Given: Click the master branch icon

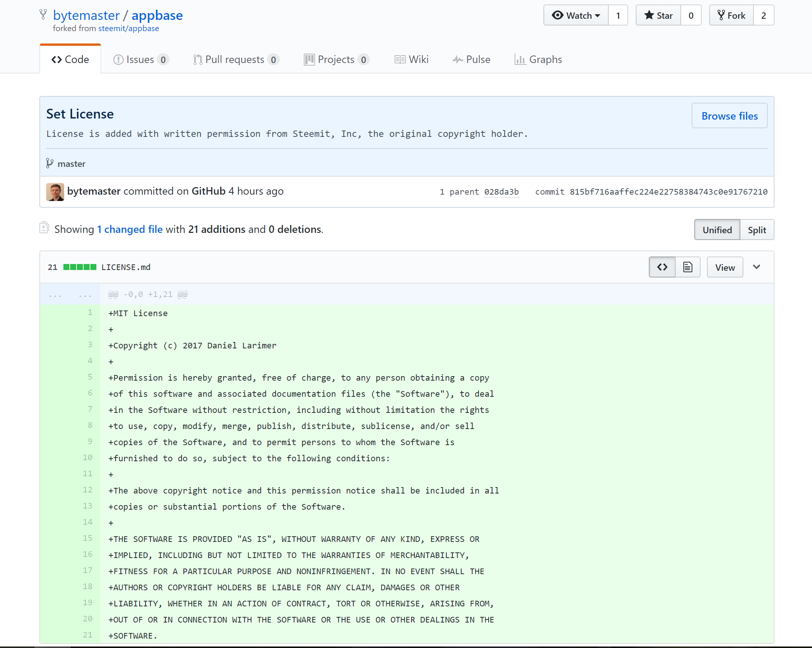Looking at the screenshot, I should coord(50,163).
